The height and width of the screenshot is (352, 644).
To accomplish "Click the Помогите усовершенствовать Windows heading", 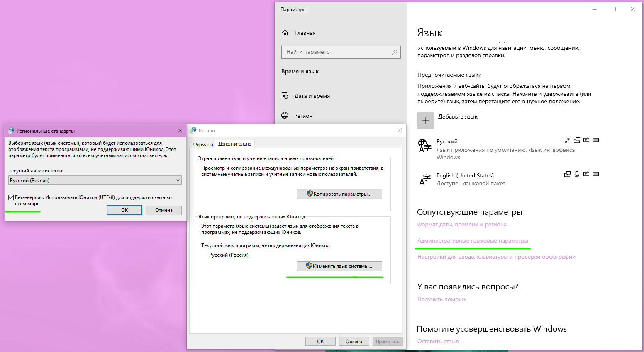I will pyautogui.click(x=492, y=329).
